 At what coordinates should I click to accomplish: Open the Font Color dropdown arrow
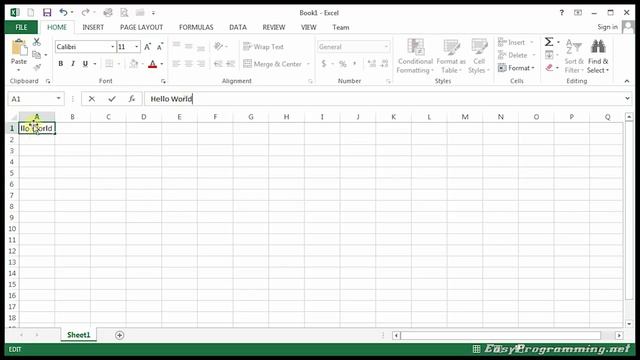click(x=162, y=64)
